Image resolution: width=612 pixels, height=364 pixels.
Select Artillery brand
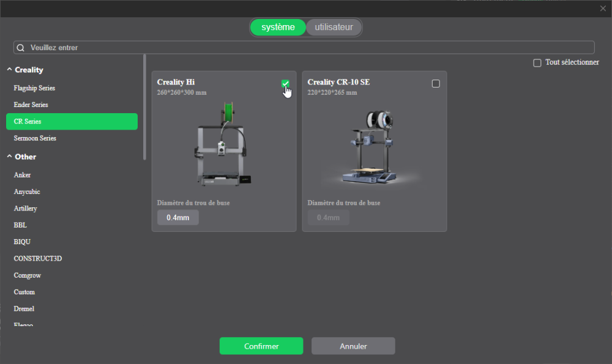click(x=72, y=209)
